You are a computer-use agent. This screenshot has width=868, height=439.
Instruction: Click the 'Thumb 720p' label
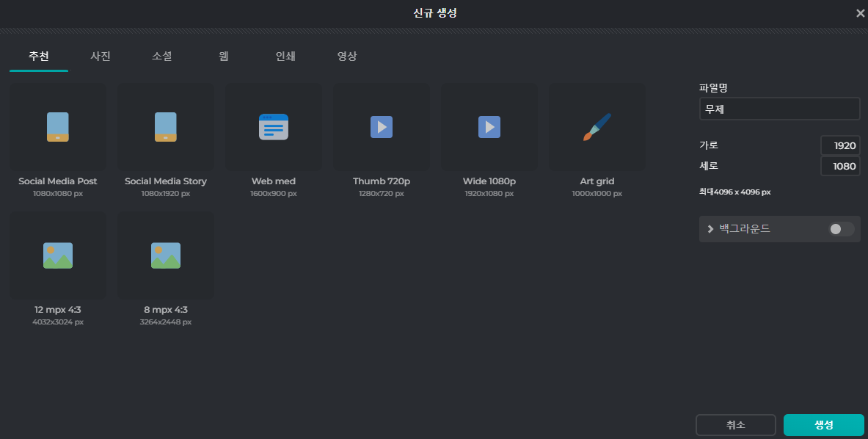[x=382, y=181]
